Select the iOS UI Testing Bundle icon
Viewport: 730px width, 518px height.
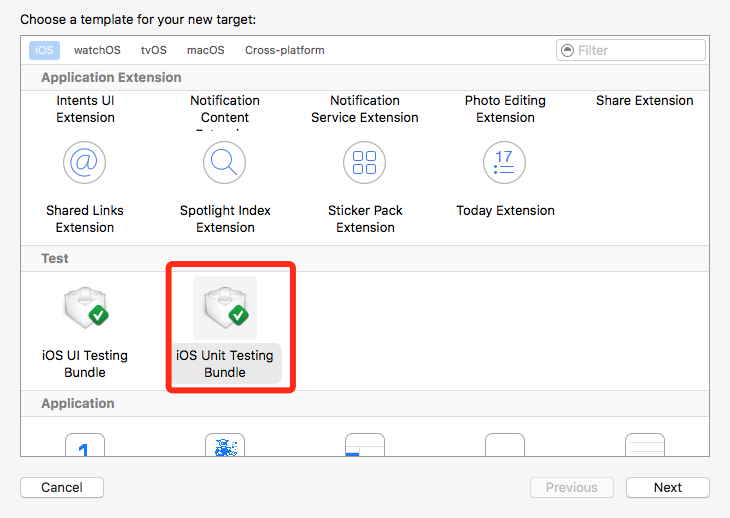[x=85, y=308]
